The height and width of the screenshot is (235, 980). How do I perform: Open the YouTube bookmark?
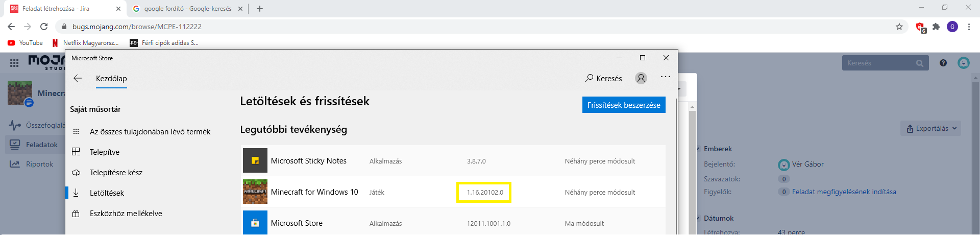click(x=26, y=43)
